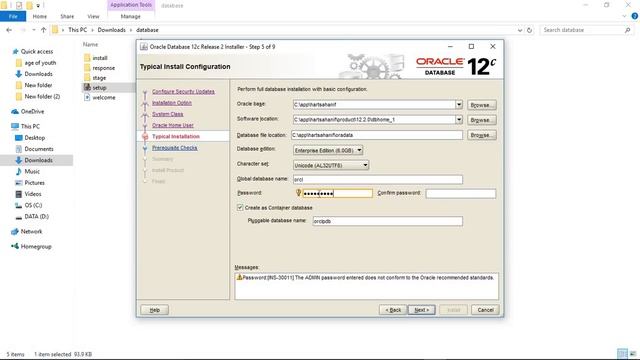Go to Prerequisite Checks step
Viewport: 640px width, 360px height.
(x=174, y=148)
